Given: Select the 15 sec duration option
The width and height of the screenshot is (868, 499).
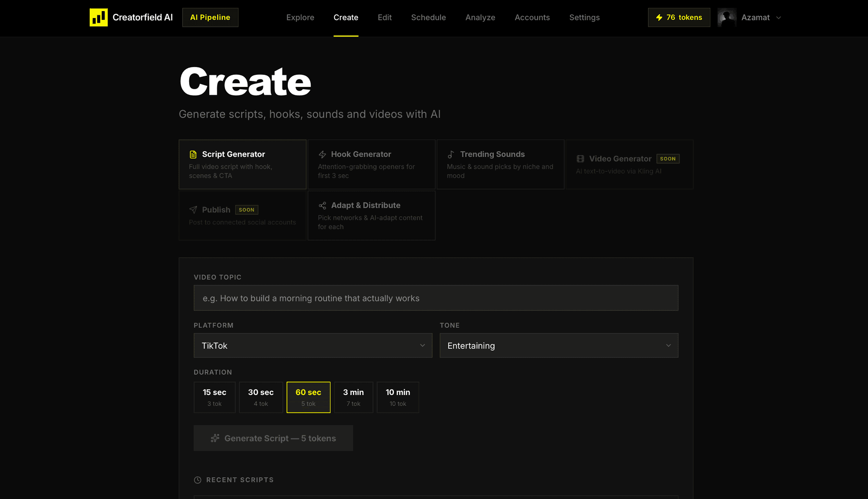Looking at the screenshot, I should pyautogui.click(x=214, y=397).
